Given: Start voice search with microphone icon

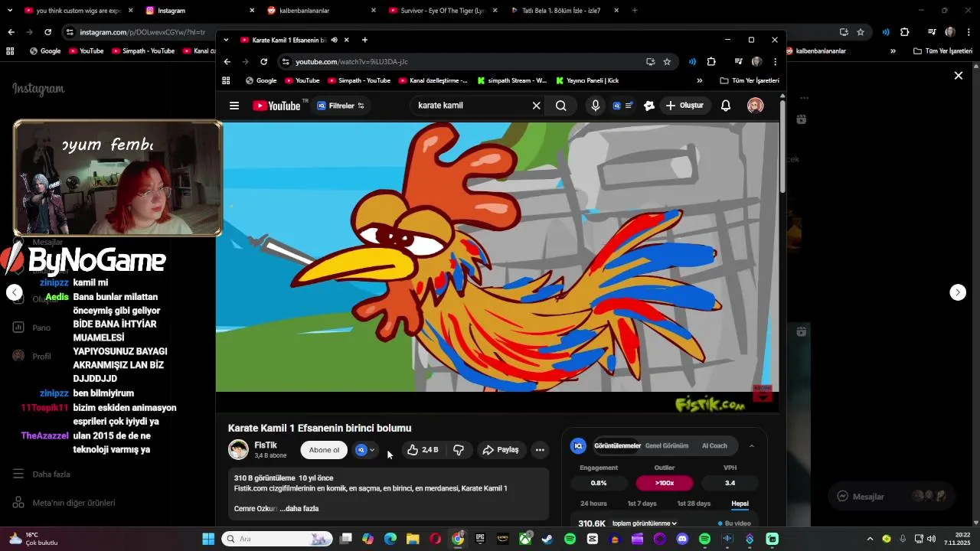Looking at the screenshot, I should (x=596, y=106).
